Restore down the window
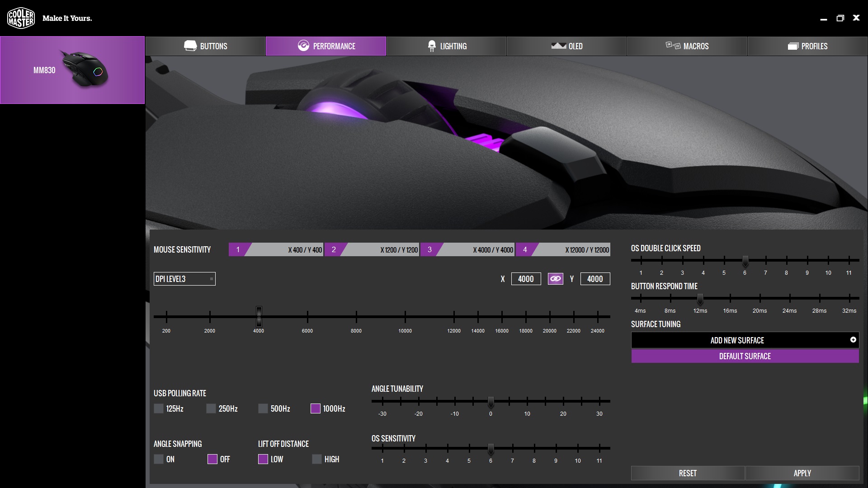Screen dimensions: 868x488 [840, 18]
